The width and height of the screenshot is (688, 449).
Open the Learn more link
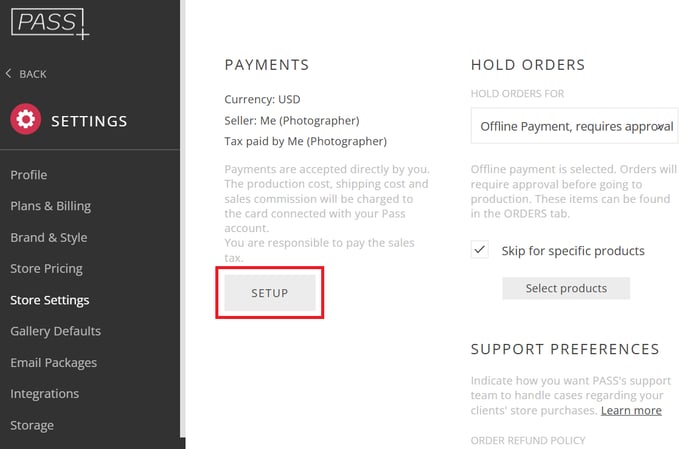[631, 410]
